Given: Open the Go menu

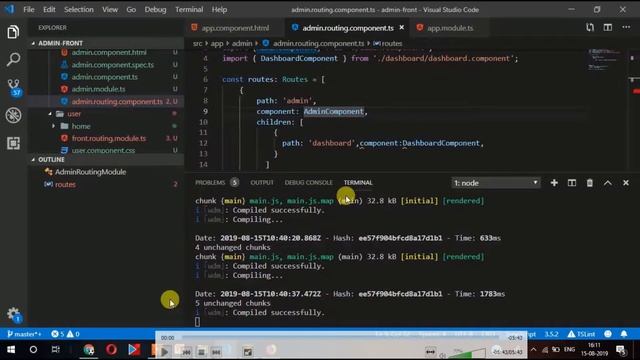Looking at the screenshot, I should [131, 9].
